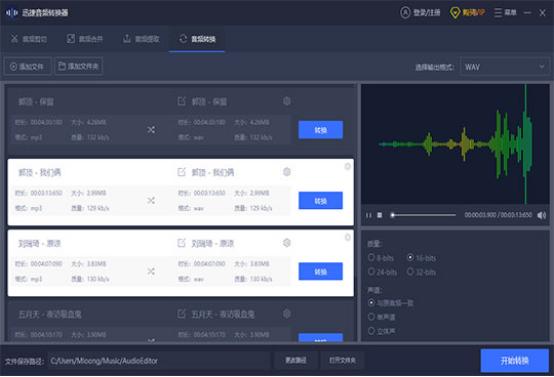Image resolution: width=554 pixels, height=377 pixels.
Task: Click the plus-circle icon on 添加文件 button
Action: click(13, 66)
